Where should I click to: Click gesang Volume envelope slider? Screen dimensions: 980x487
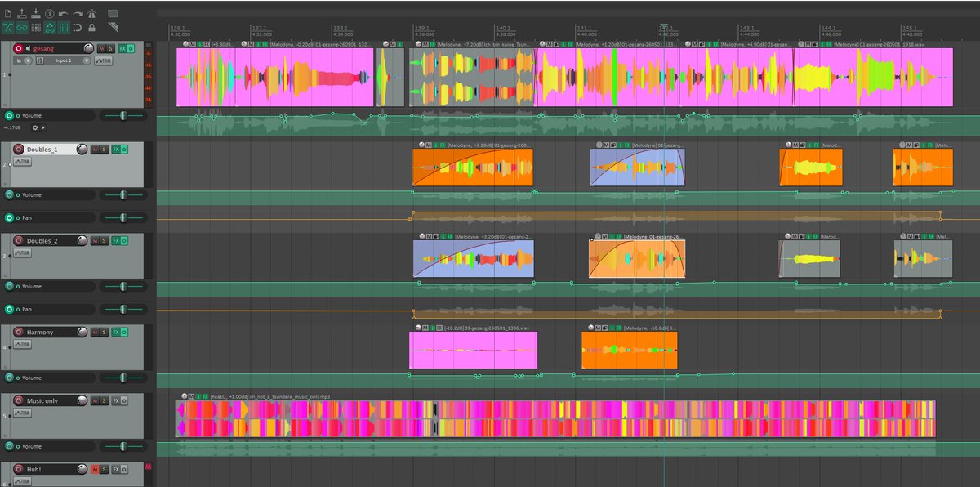(123, 115)
